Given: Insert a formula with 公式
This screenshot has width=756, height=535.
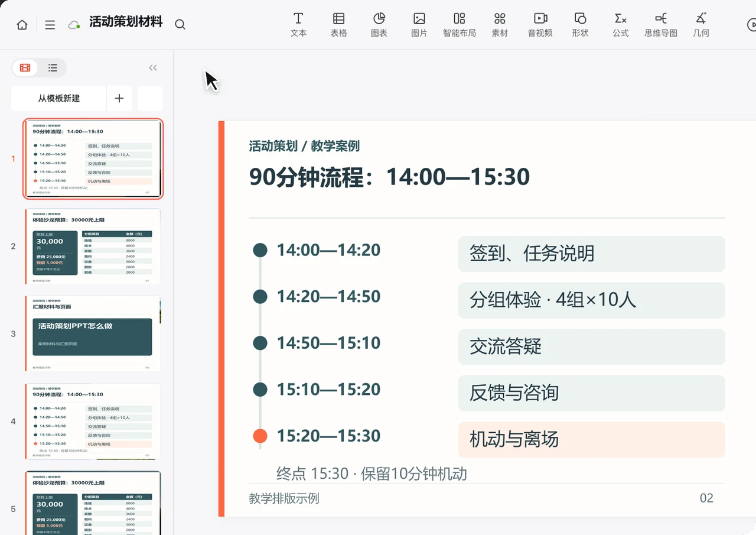Looking at the screenshot, I should 621,25.
